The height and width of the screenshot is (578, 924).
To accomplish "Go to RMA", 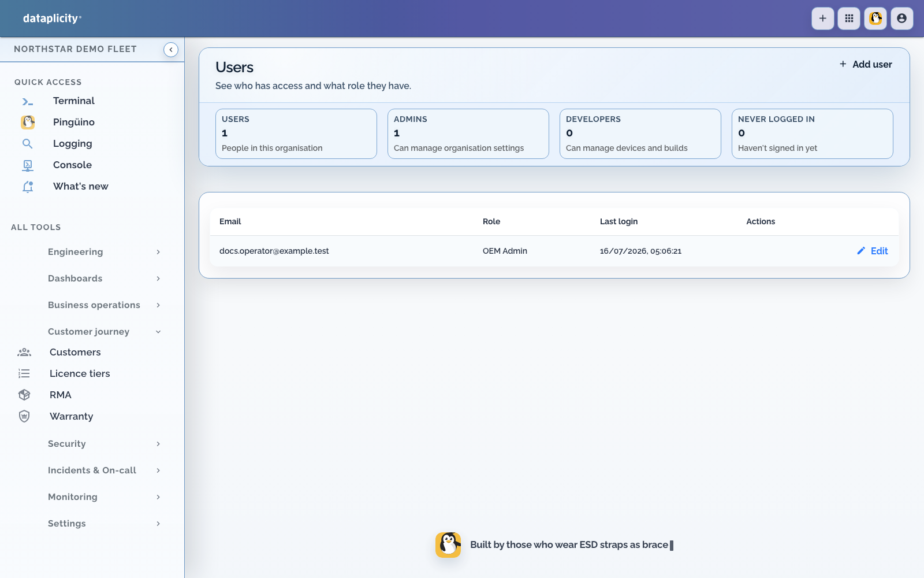I will (x=61, y=395).
